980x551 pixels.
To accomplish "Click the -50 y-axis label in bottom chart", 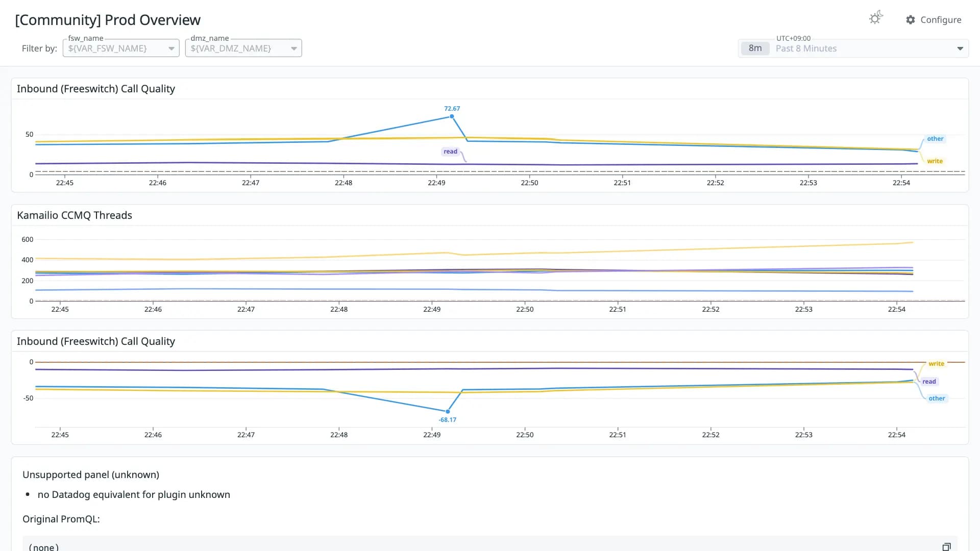I will (x=28, y=398).
